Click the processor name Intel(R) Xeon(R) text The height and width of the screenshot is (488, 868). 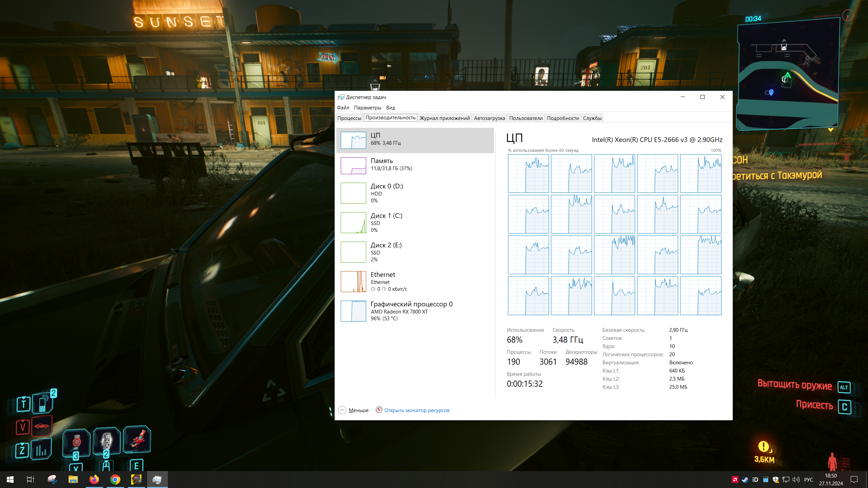(x=657, y=140)
